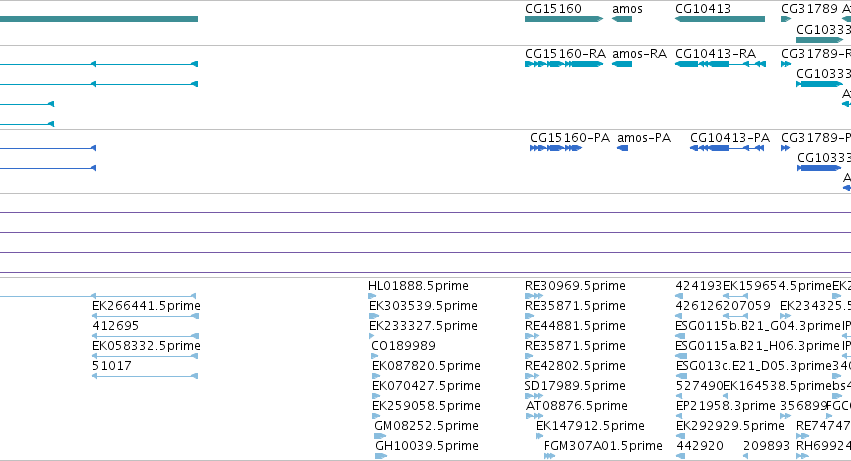Click the CG15160-RA exon structure glyph
This screenshot has height=461, width=851.
tap(564, 64)
